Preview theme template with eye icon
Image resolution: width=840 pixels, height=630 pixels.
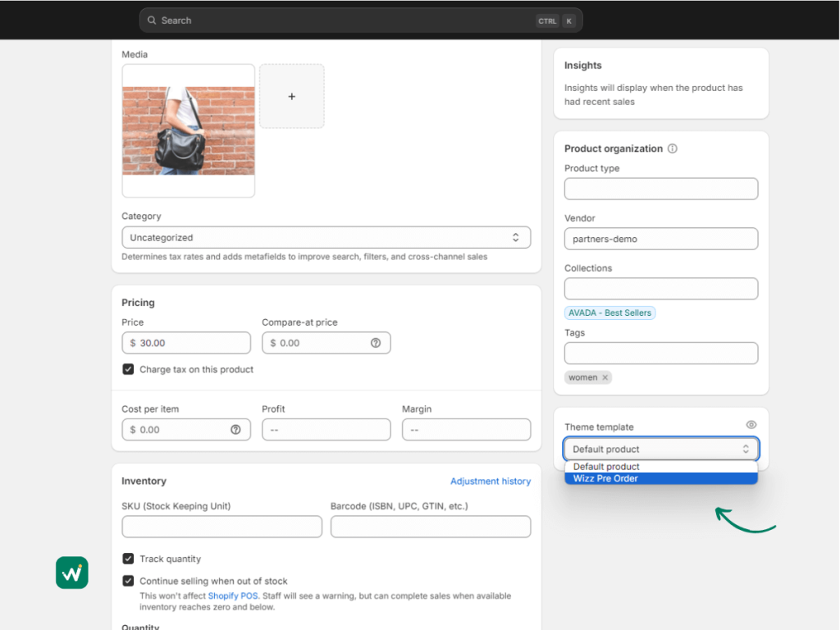[x=751, y=425]
